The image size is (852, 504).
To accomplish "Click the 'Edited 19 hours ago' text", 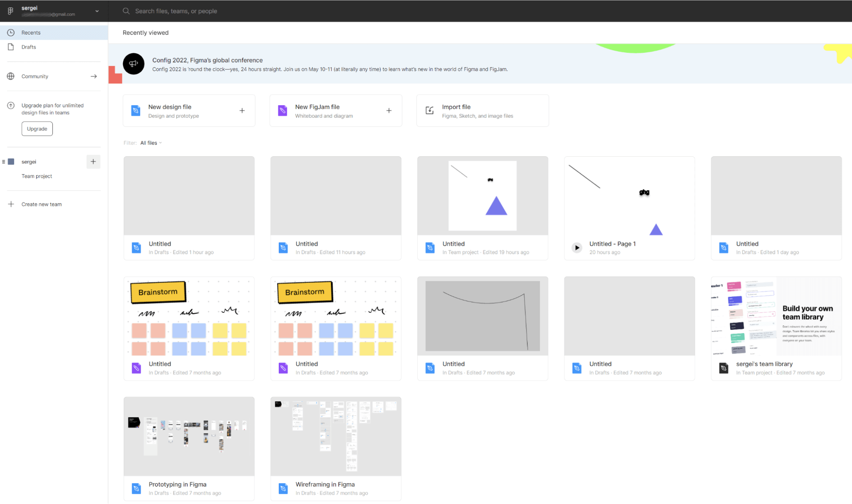I will point(506,252).
